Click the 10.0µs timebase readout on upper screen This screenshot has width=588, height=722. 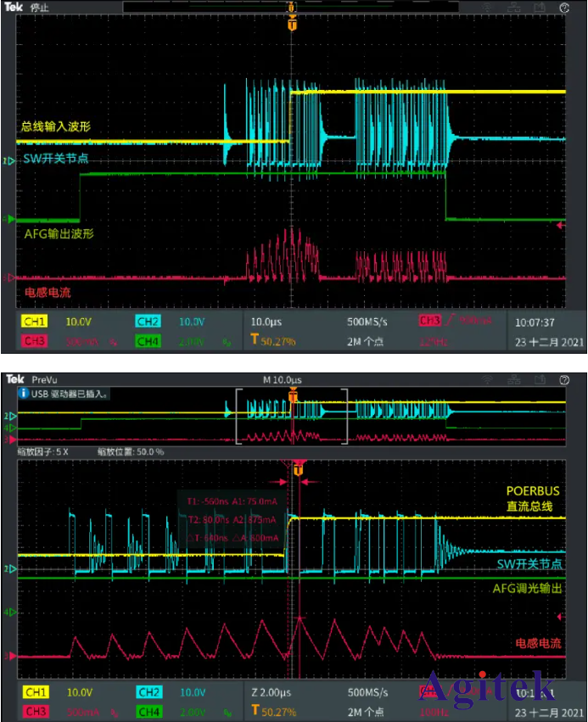coord(268,322)
